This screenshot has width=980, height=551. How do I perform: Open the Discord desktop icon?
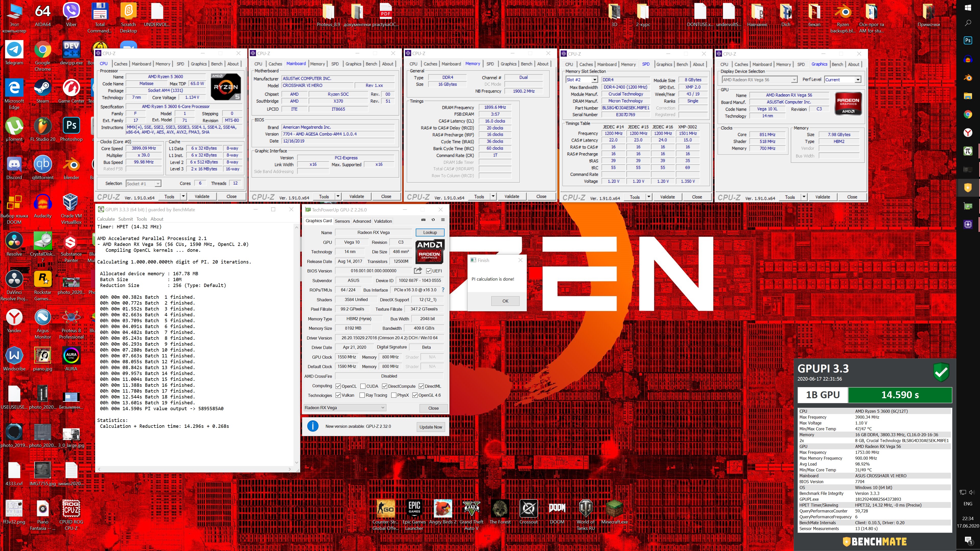coord(14,167)
